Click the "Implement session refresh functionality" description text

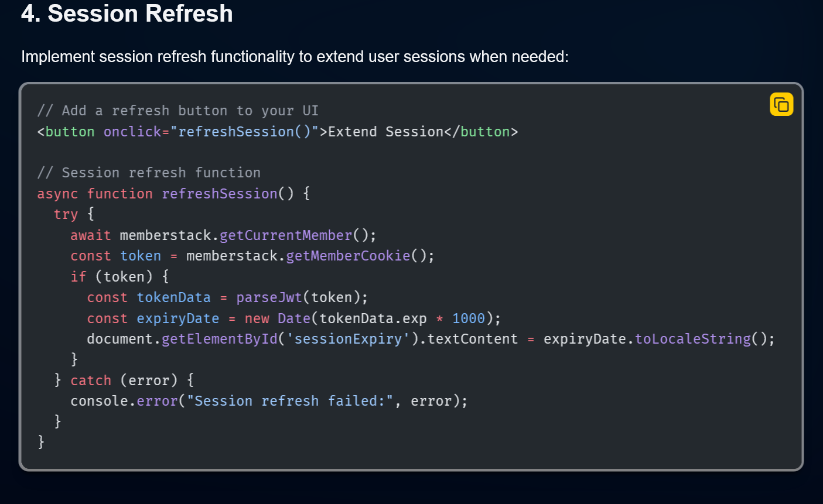coord(295,57)
